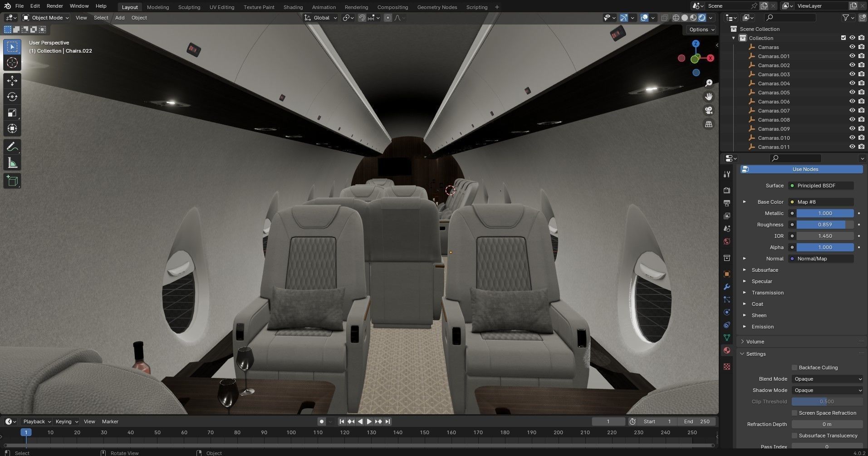The image size is (868, 456).
Task: Toggle the Collection exclude checkbox
Action: (843, 38)
